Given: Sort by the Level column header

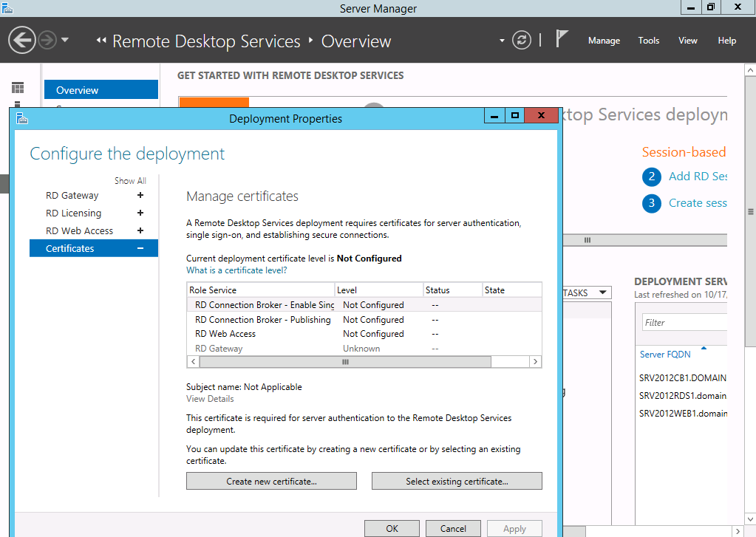Looking at the screenshot, I should tap(379, 290).
